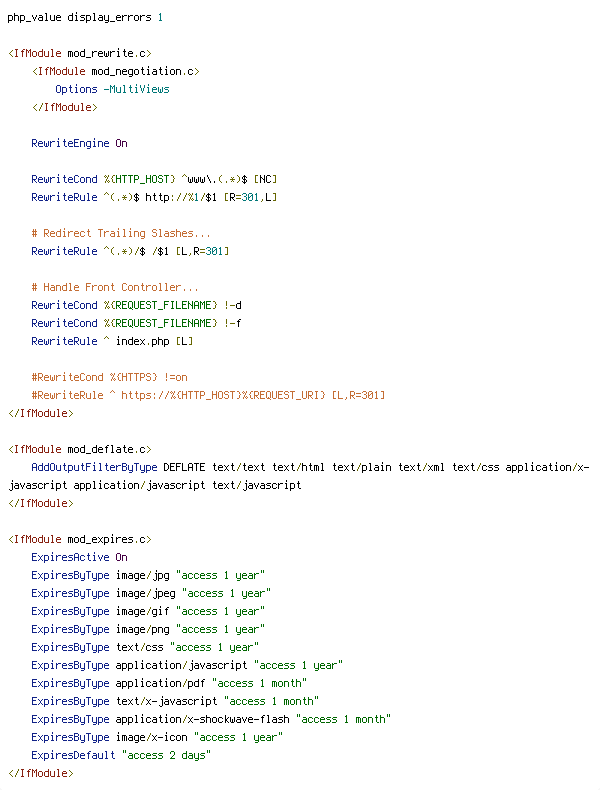
Task: Click the ExpiresByType image/jpeg line
Action: (151, 593)
